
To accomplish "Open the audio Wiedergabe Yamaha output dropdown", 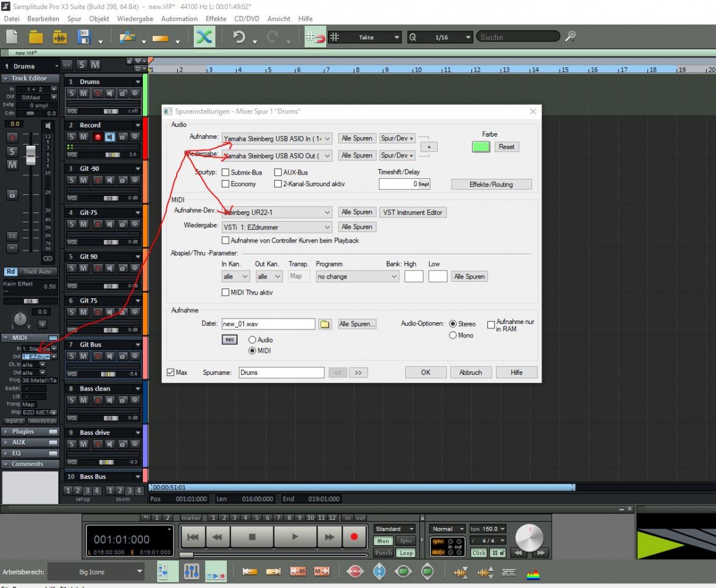I will (276, 156).
